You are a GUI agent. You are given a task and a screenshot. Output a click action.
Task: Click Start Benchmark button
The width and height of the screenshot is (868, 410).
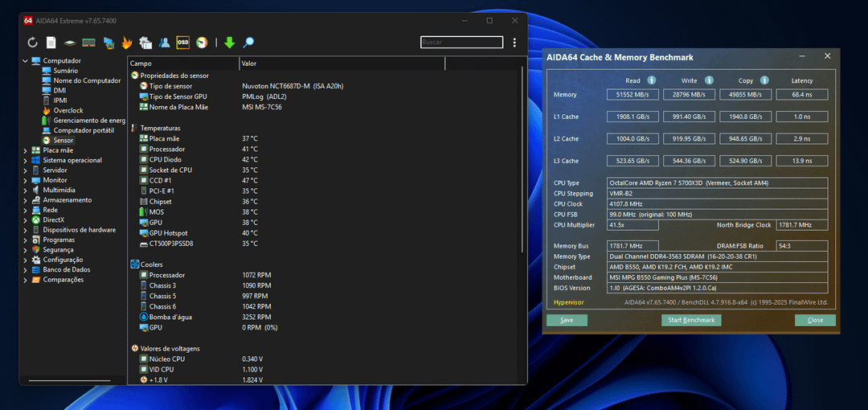tap(691, 320)
